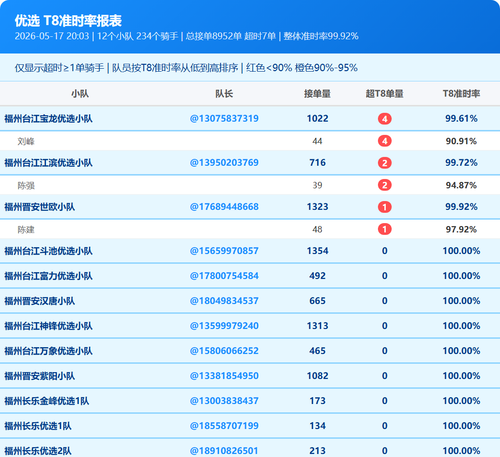Open captain link @13075837319
The width and height of the screenshot is (500, 457).
pos(224,118)
